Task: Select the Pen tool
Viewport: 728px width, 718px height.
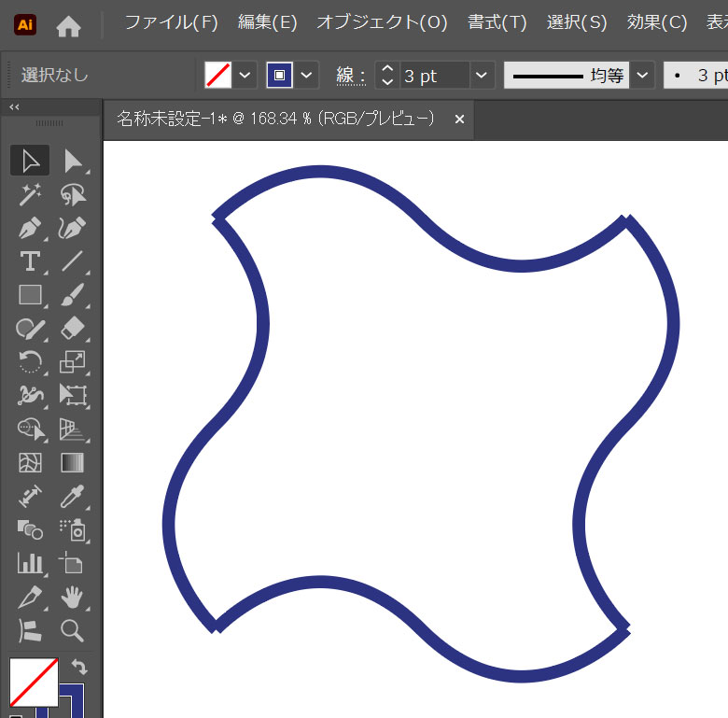Action: pyautogui.click(x=30, y=228)
